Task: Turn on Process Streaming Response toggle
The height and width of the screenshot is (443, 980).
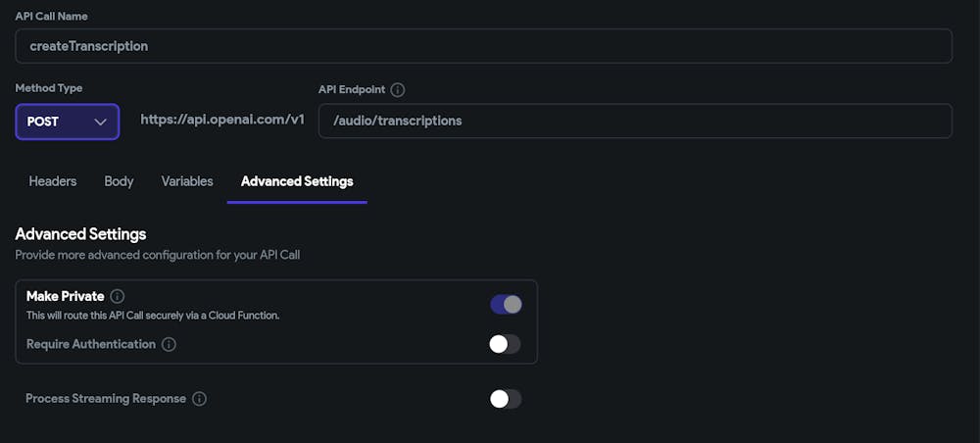Action: [x=506, y=399]
